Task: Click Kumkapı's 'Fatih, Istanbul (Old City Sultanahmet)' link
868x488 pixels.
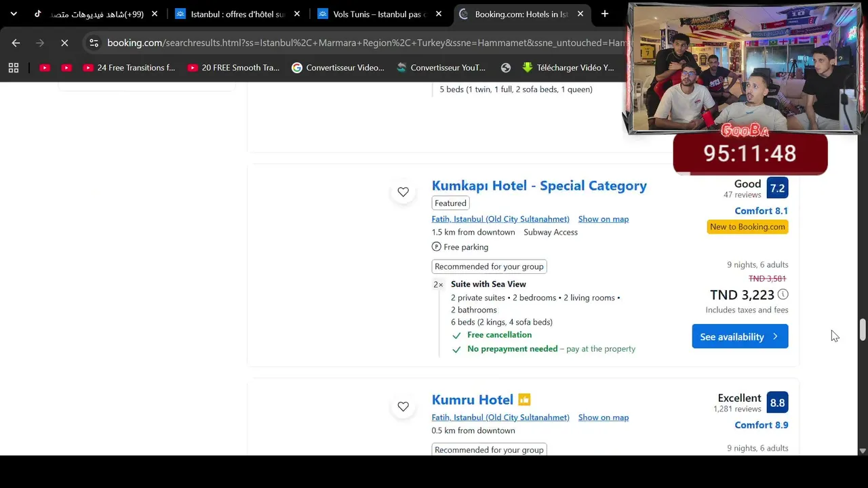Action: coord(500,219)
